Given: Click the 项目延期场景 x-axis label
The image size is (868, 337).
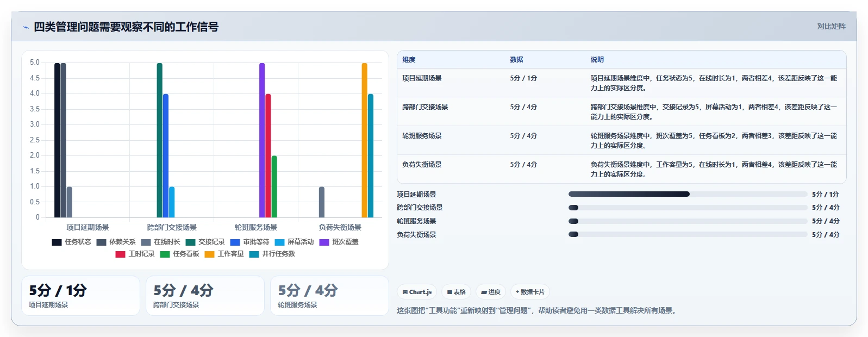Looking at the screenshot, I should (88, 227).
